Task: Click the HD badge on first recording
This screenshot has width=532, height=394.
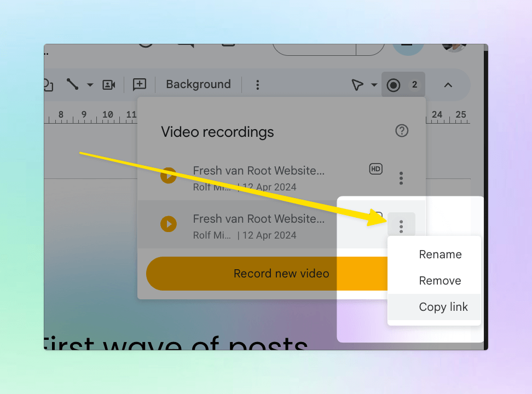Action: coord(375,169)
